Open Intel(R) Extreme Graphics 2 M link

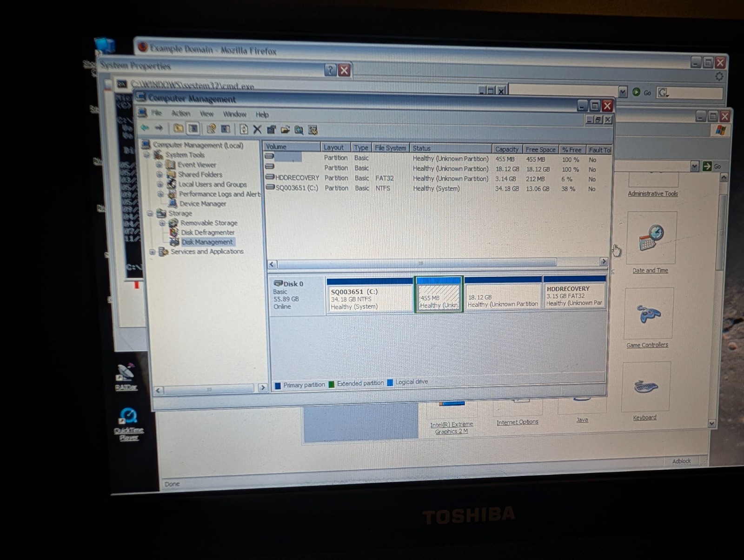click(x=451, y=428)
